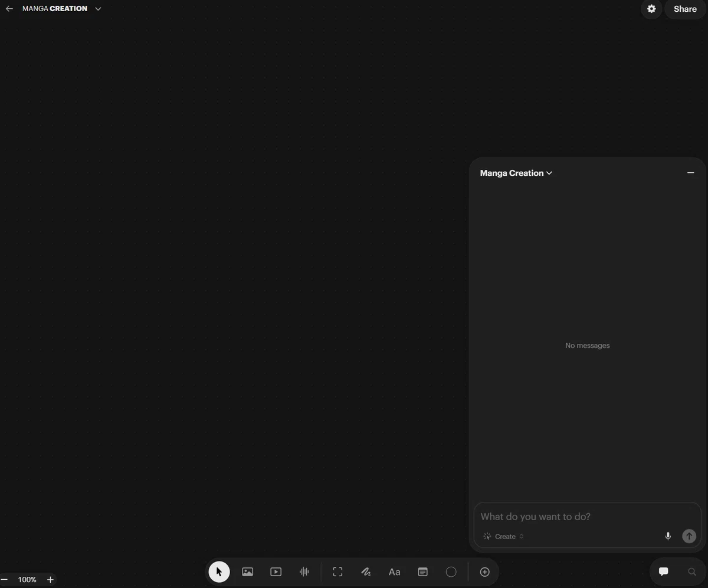Image resolution: width=708 pixels, height=588 pixels.
Task: Select the pointer cursor tool
Action: coord(219,571)
